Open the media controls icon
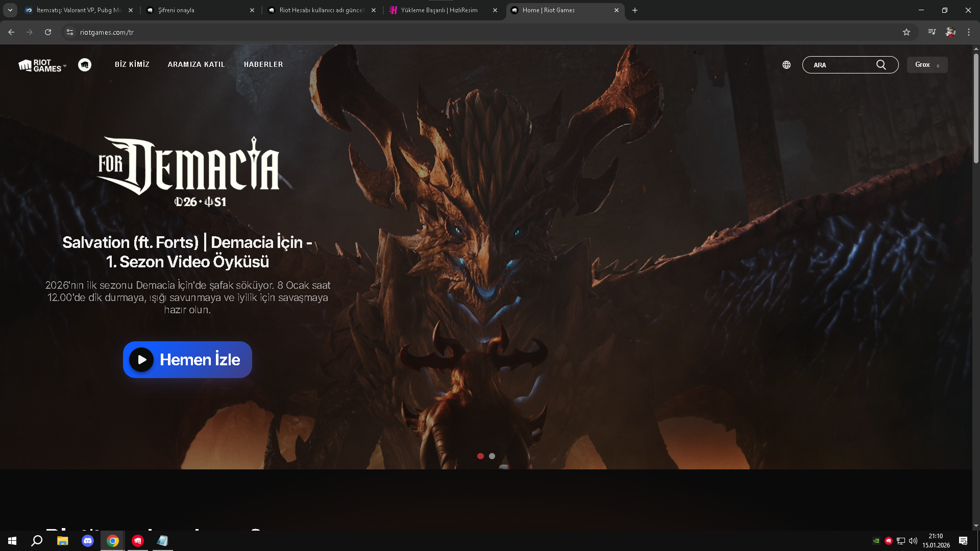The width and height of the screenshot is (980, 551). [x=932, y=32]
